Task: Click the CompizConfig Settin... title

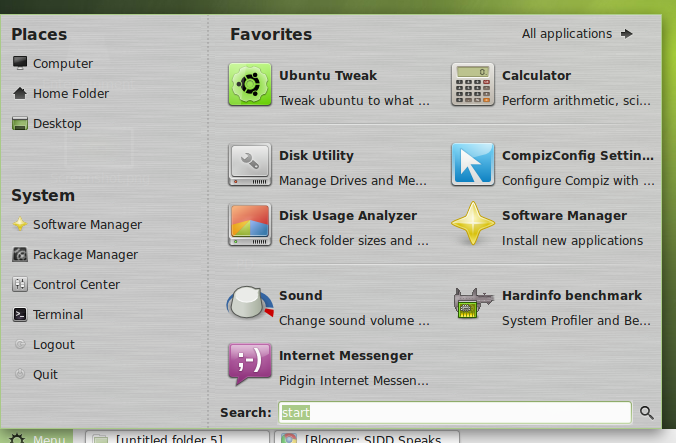Action: (x=578, y=156)
